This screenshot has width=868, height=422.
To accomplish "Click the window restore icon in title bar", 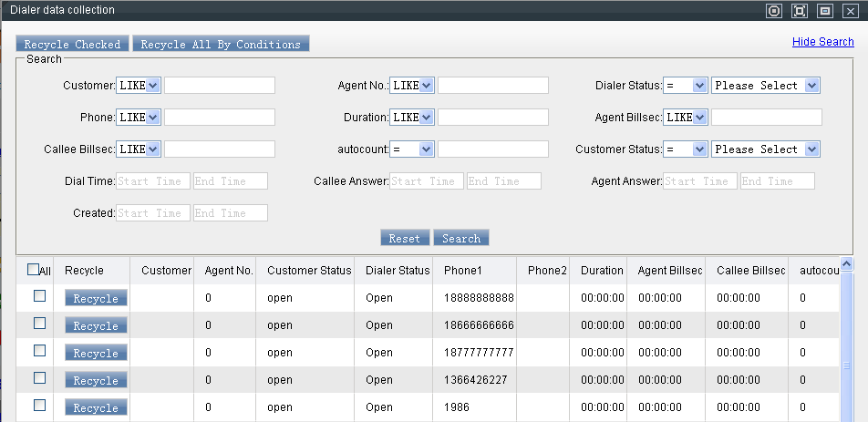I will (825, 10).
